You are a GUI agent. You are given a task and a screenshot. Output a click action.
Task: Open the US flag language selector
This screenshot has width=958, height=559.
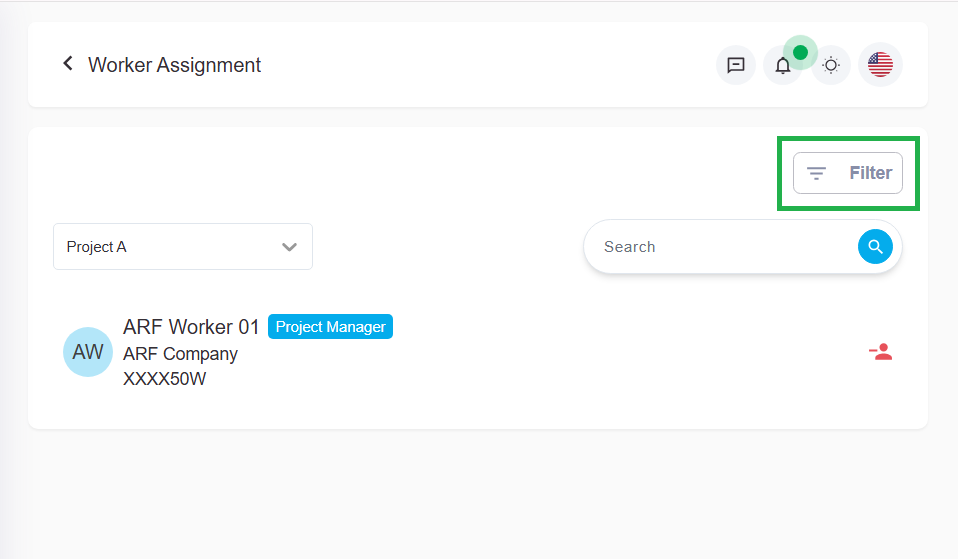pos(880,65)
